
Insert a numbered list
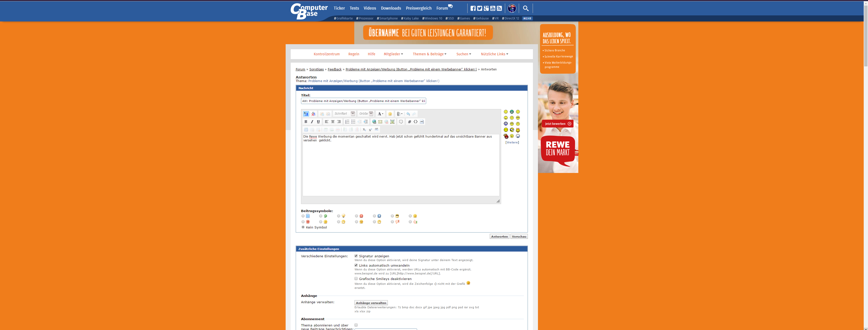point(347,122)
